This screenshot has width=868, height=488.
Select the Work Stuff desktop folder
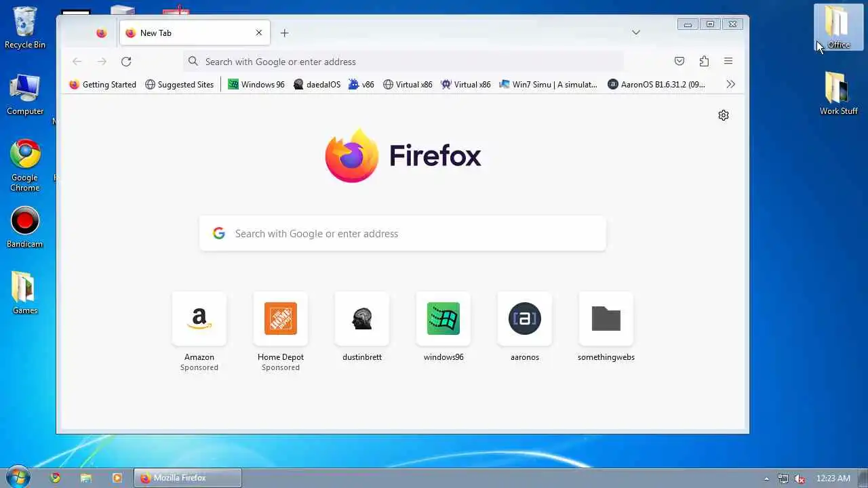point(839,94)
